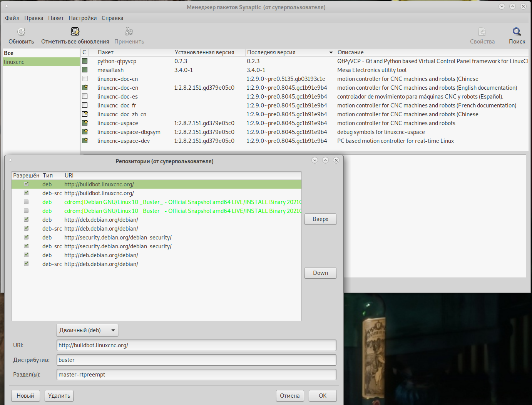The height and width of the screenshot is (405, 532).
Task: Click the Вверх button
Action: [320, 219]
